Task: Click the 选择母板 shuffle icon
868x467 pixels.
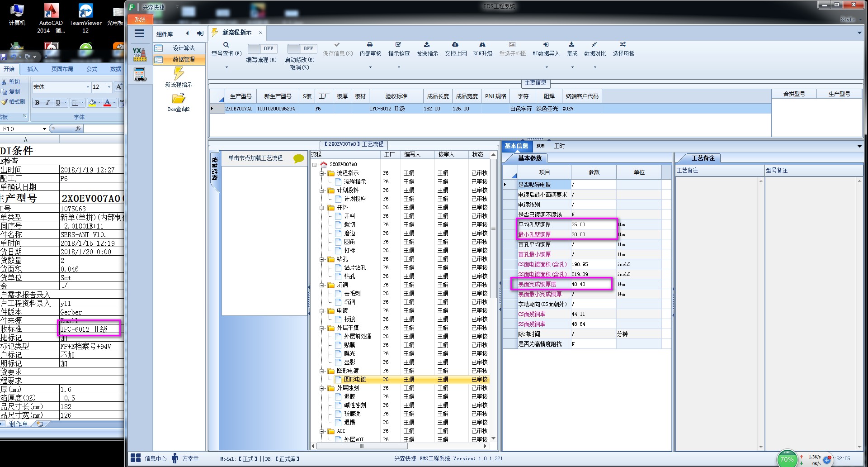Action: 623,45
